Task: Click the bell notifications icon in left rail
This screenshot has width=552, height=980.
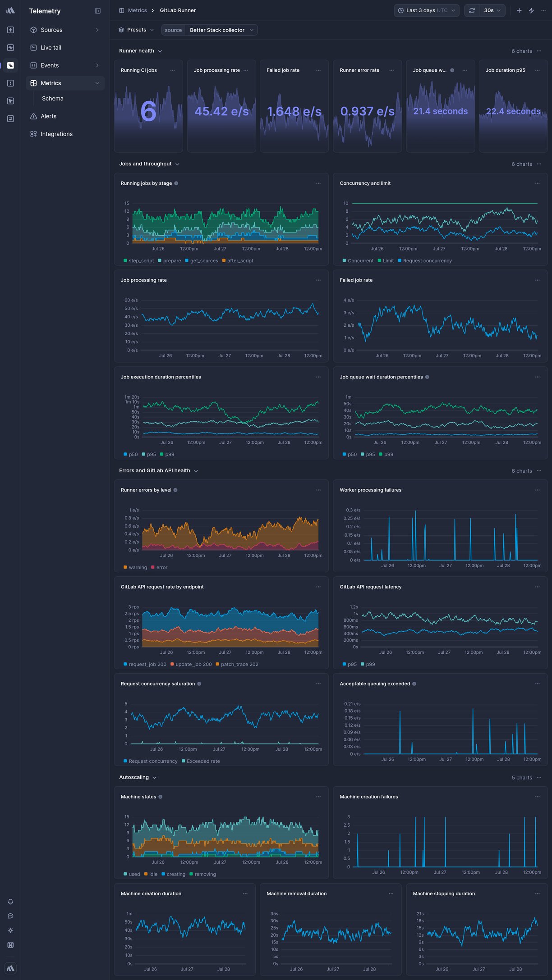Action: click(10, 902)
